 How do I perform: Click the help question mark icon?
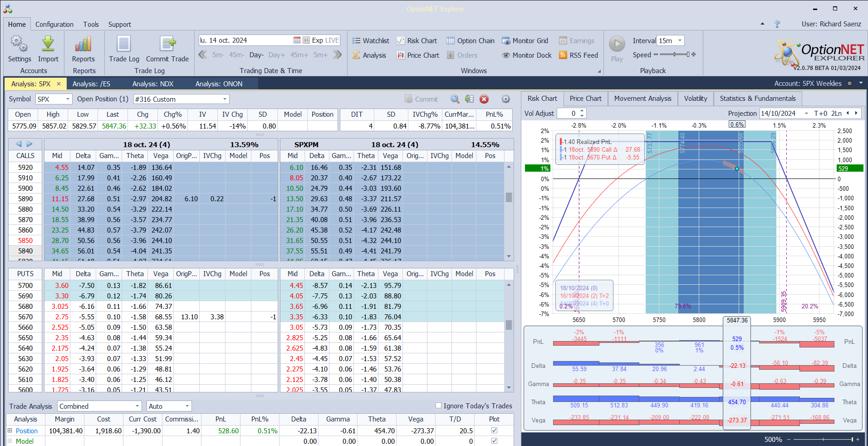pos(777,24)
